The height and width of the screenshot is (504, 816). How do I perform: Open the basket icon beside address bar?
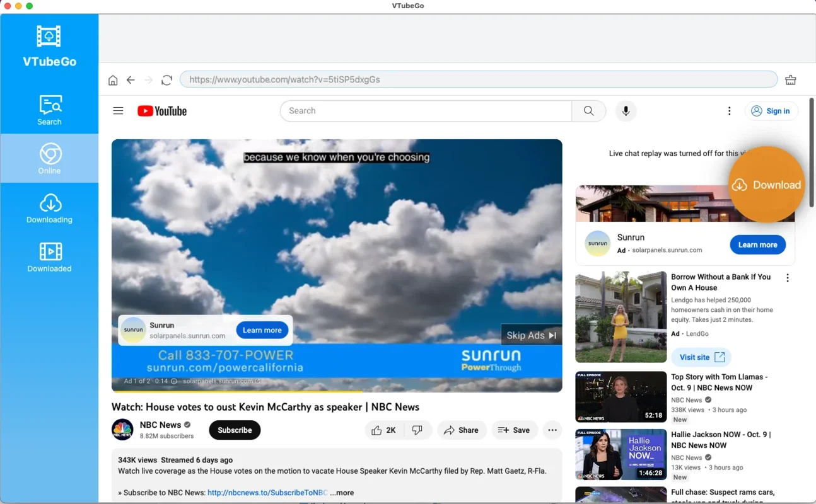[791, 80]
